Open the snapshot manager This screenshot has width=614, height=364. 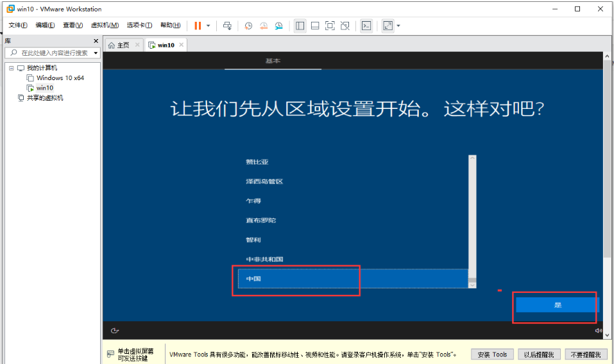(x=279, y=26)
